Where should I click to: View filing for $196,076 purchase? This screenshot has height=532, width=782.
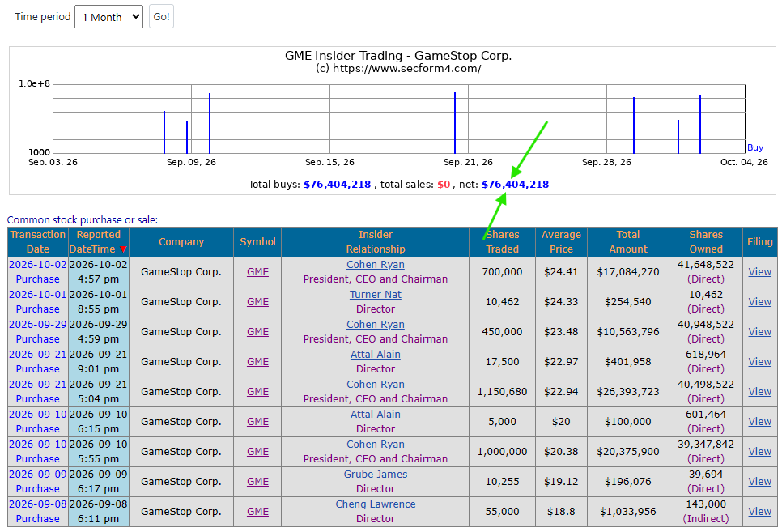(x=759, y=482)
